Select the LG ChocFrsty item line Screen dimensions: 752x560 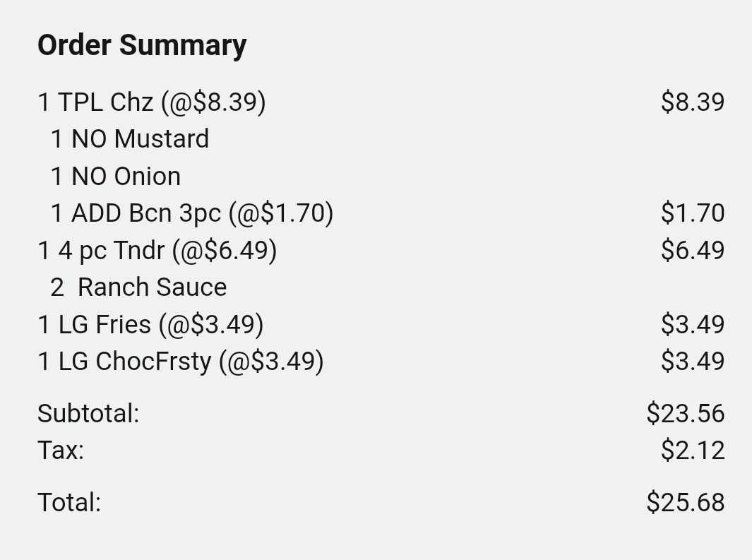(x=181, y=361)
